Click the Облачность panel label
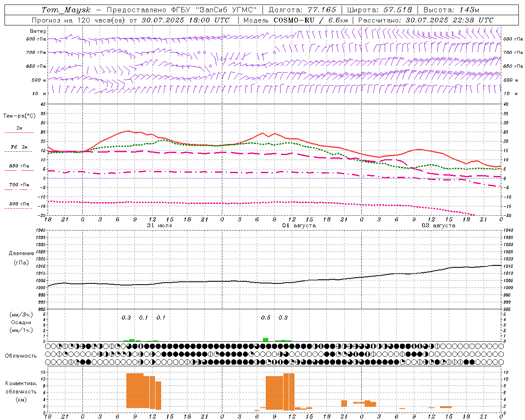 (x=21, y=356)
